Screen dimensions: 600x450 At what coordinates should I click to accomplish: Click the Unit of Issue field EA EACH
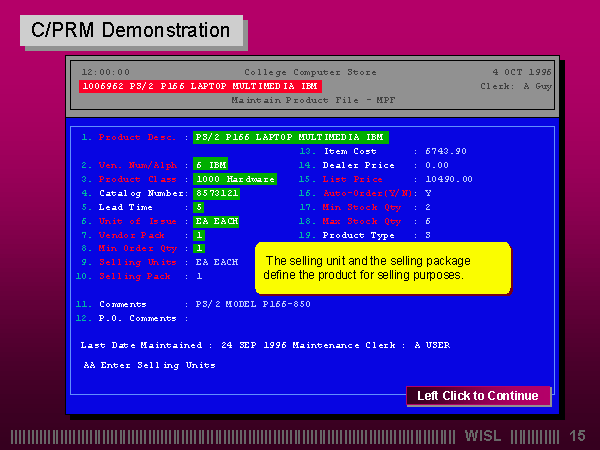pyautogui.click(x=217, y=220)
